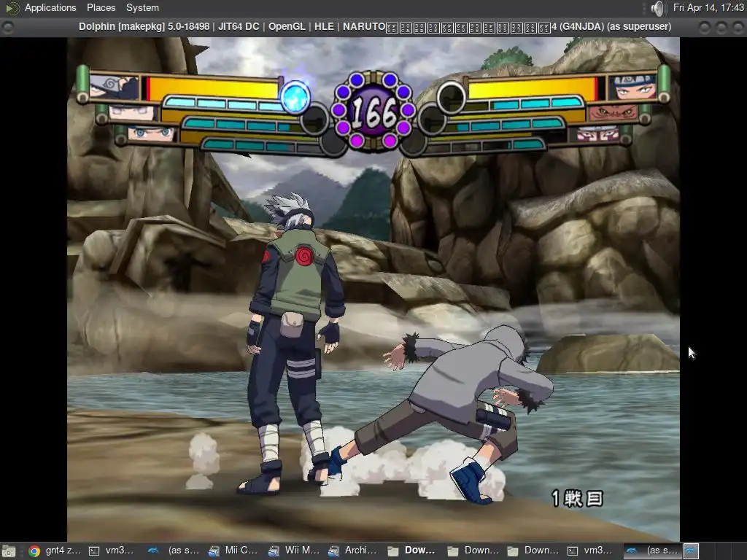Open the Applications menu
Image resolution: width=747 pixels, height=560 pixels.
tap(50, 7)
